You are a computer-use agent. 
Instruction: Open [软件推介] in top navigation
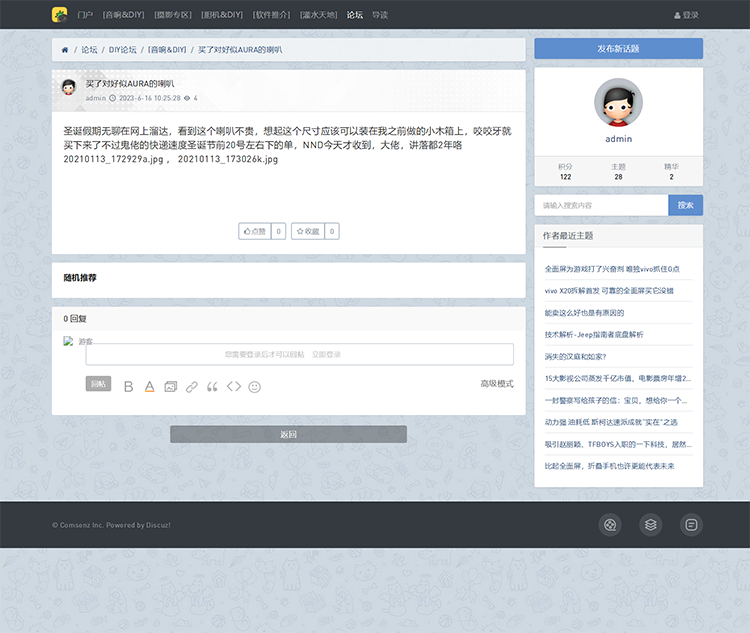[271, 15]
